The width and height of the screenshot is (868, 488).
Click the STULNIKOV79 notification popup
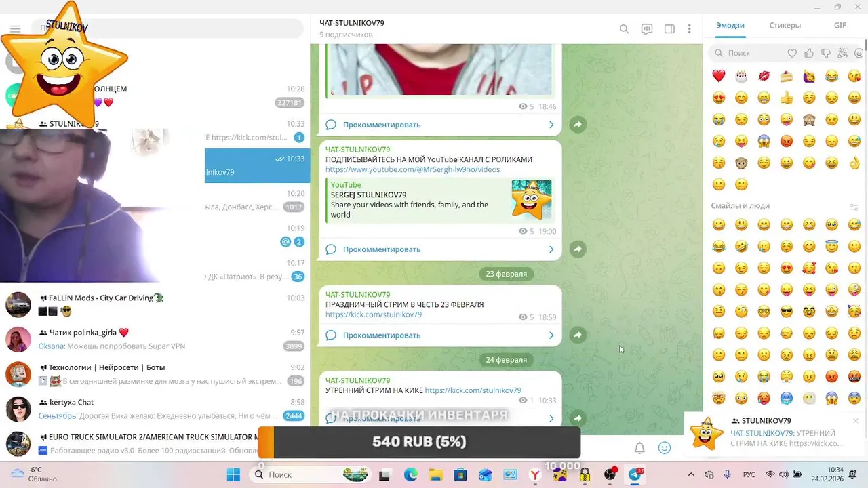[776, 434]
